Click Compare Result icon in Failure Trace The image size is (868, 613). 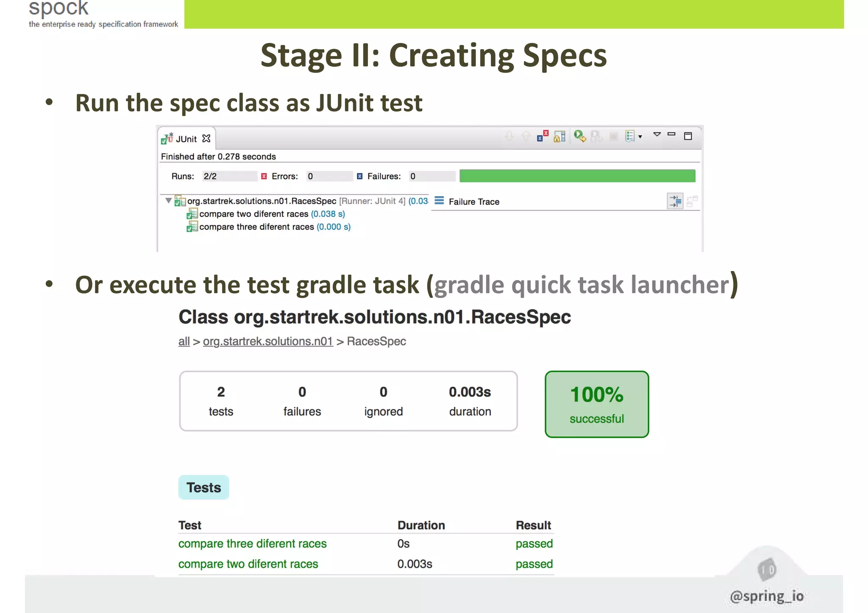692,201
